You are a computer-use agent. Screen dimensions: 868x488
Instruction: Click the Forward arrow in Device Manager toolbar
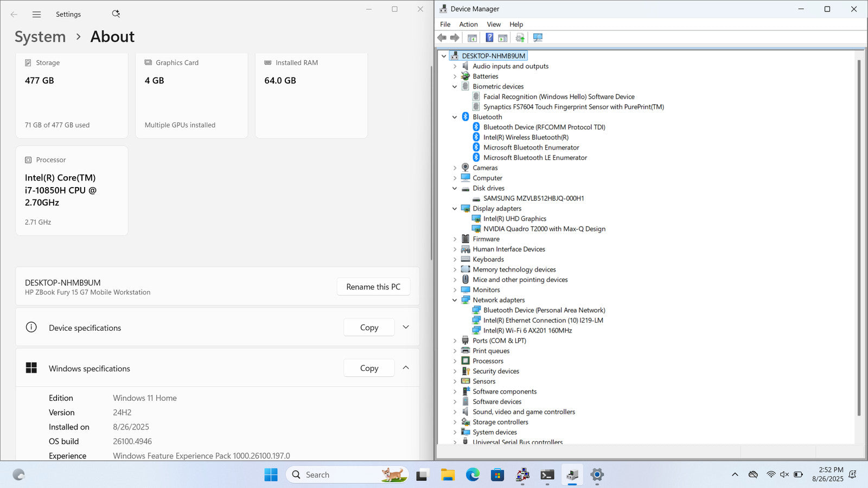point(455,37)
